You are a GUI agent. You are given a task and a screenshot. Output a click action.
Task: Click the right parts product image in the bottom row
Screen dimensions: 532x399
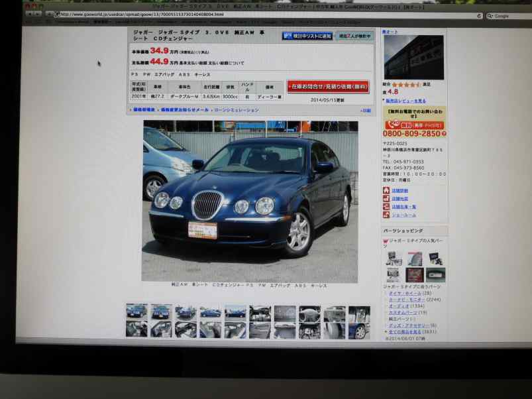tap(436, 275)
